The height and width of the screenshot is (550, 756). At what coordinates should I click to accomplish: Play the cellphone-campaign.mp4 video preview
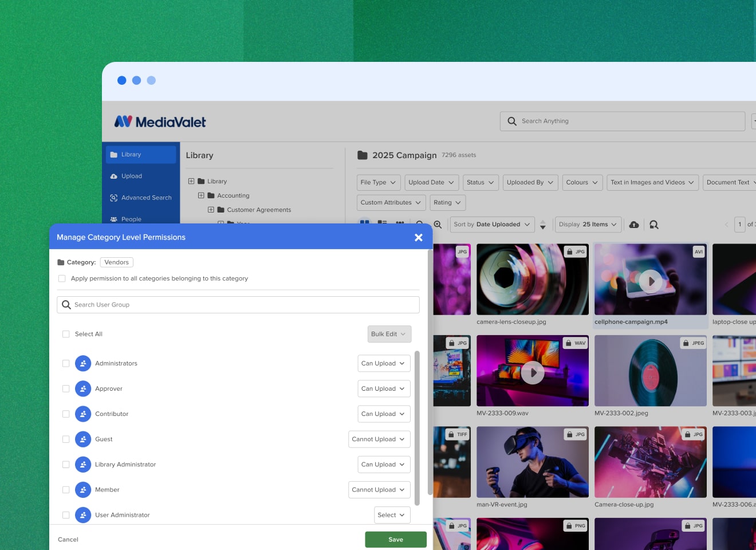pyautogui.click(x=651, y=281)
